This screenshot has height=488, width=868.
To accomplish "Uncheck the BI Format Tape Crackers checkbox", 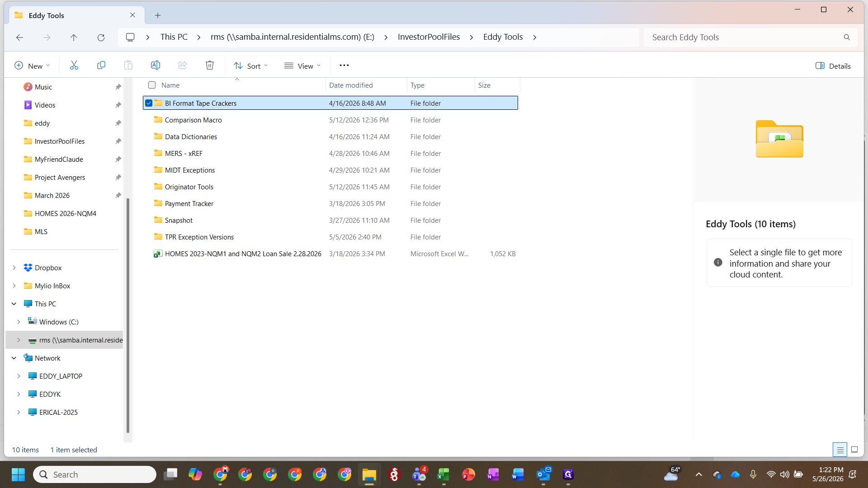I will click(x=149, y=103).
